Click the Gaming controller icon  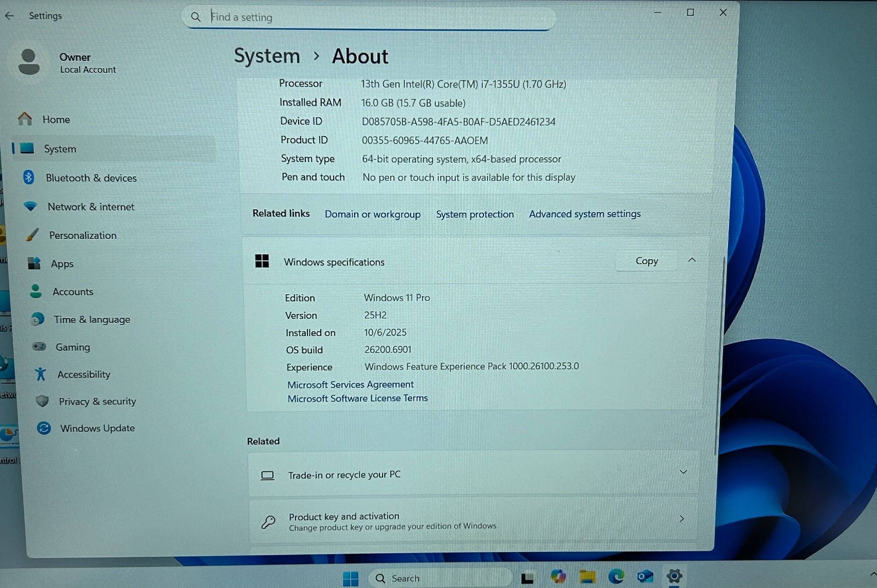coord(39,346)
